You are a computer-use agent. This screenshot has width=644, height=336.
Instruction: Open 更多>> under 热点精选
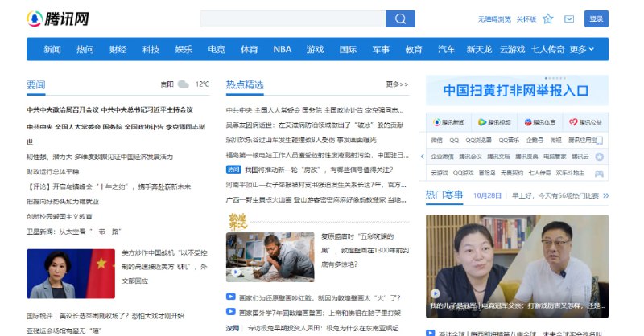(x=397, y=84)
